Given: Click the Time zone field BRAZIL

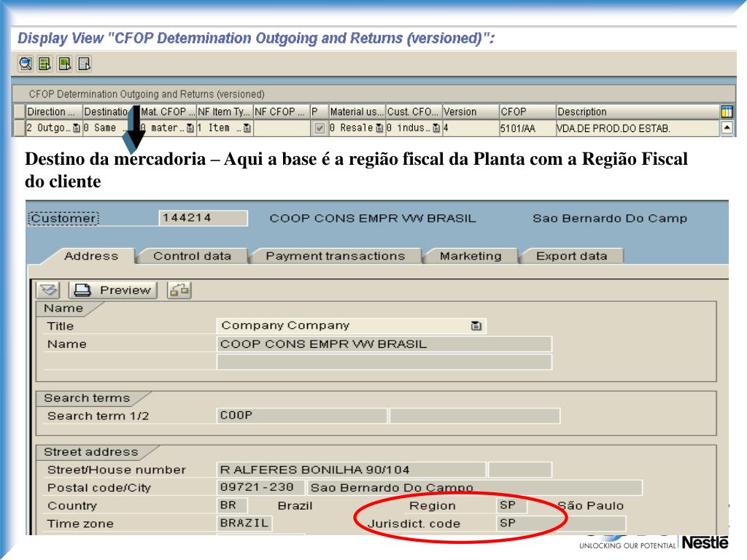Looking at the screenshot, I should 244,524.
